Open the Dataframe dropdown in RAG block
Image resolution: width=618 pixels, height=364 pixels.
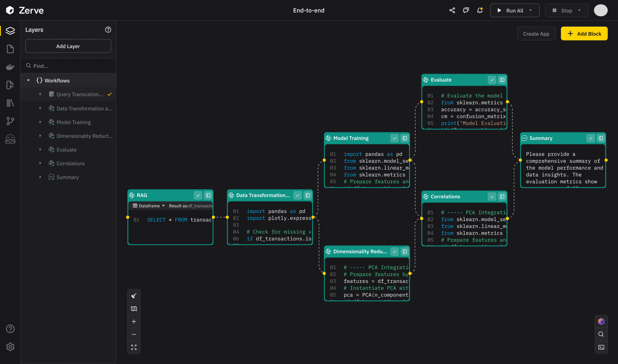pyautogui.click(x=148, y=206)
